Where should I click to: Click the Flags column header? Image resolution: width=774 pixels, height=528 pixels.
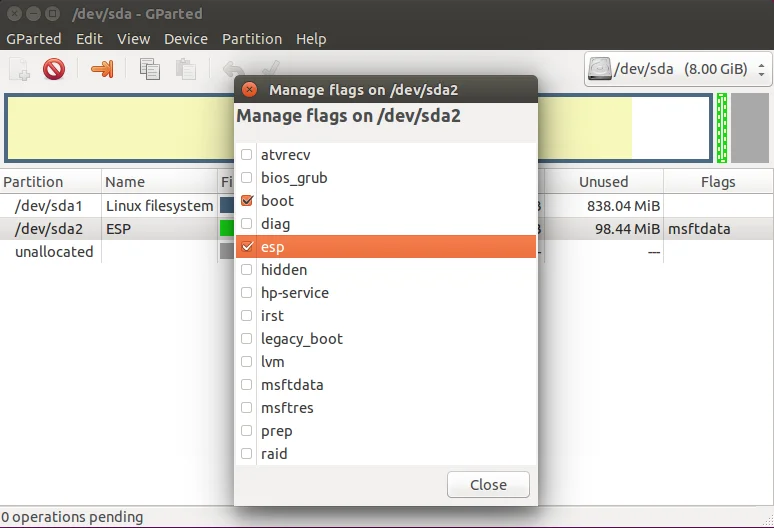coord(718,182)
